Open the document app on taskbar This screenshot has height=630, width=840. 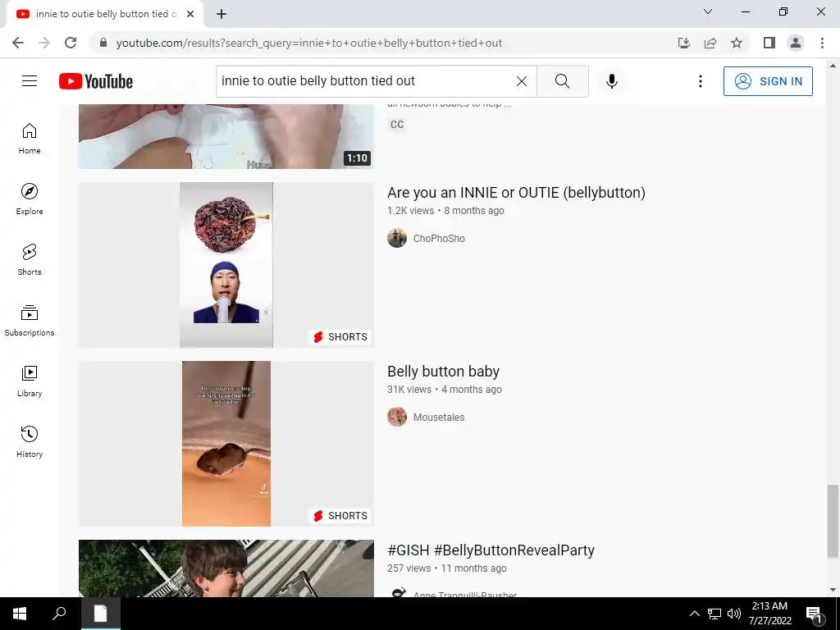pyautogui.click(x=101, y=614)
